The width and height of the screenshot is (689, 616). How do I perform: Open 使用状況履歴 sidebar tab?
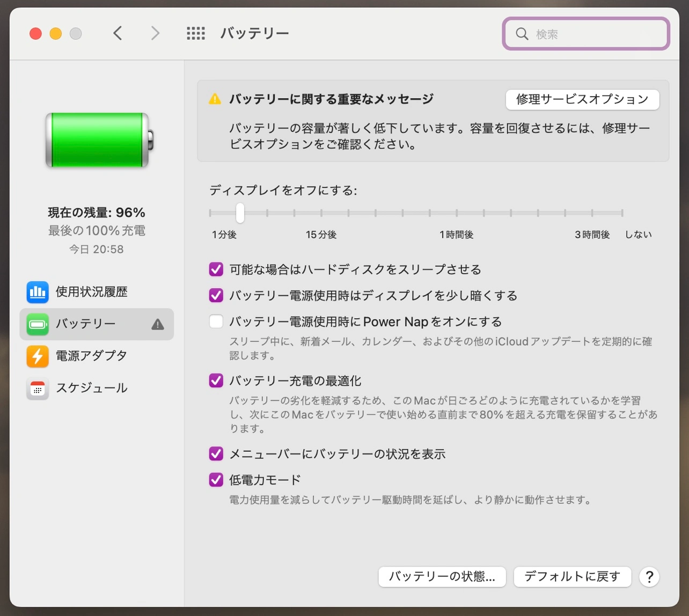[97, 292]
